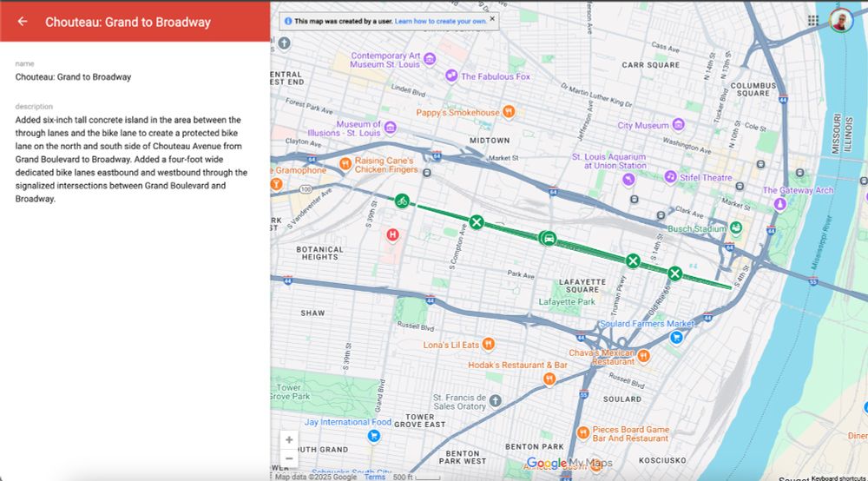Click the 'Tower Grove Park' label

pyautogui.click(x=291, y=392)
